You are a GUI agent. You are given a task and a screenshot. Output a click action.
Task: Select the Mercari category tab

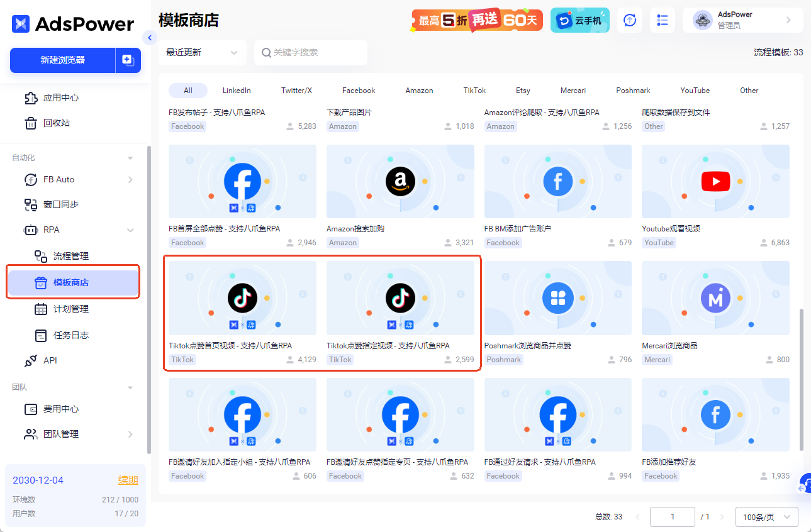click(x=573, y=91)
